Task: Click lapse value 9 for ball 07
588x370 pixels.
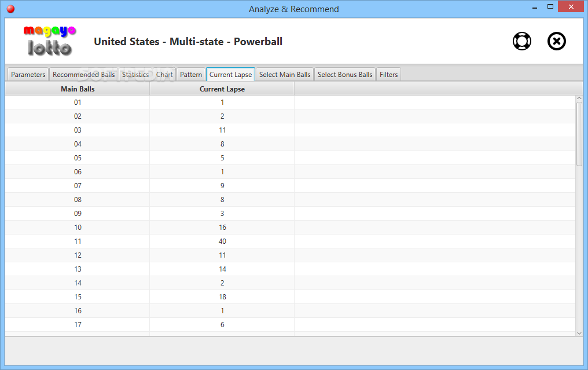Action: [x=222, y=186]
